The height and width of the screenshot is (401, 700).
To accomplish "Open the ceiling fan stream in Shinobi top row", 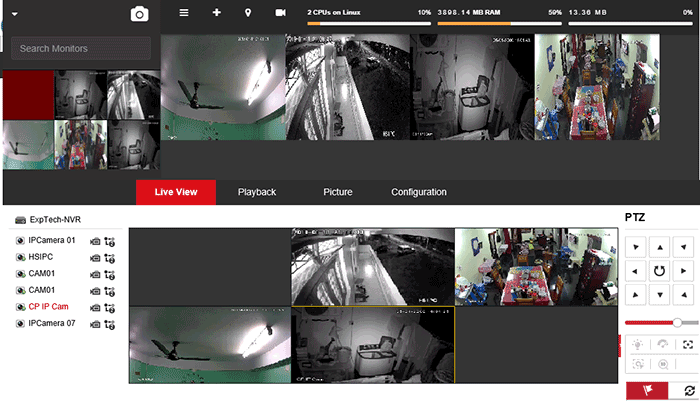I will point(223,88).
